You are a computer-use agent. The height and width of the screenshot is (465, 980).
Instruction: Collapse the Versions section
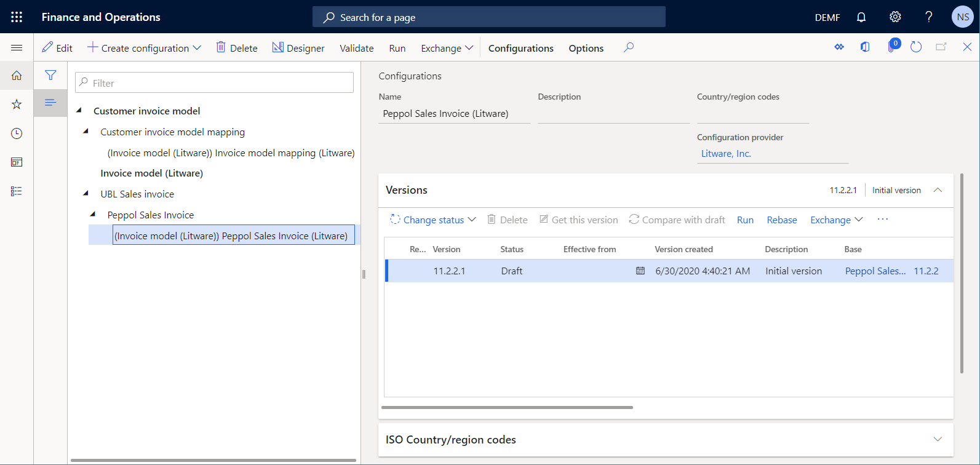coord(938,190)
